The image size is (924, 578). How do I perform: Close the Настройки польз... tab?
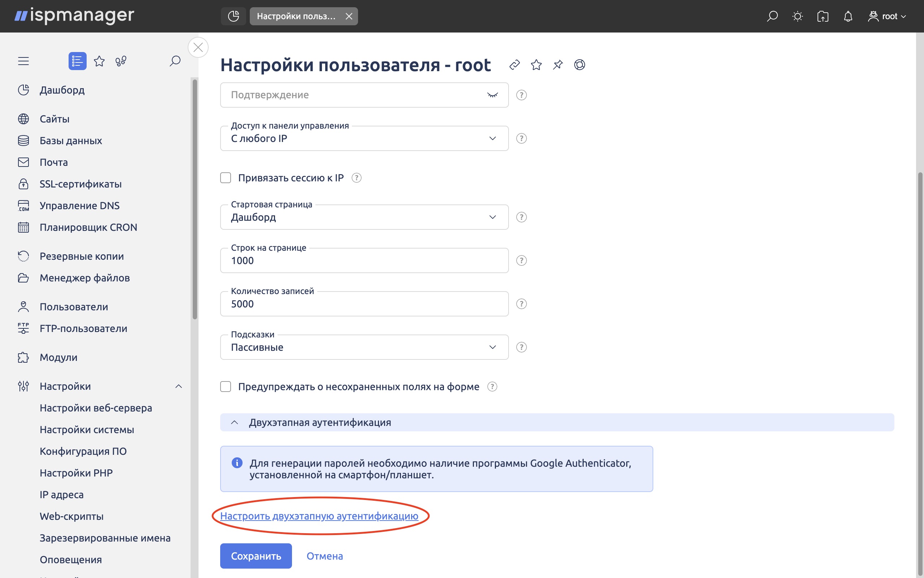[x=349, y=16]
